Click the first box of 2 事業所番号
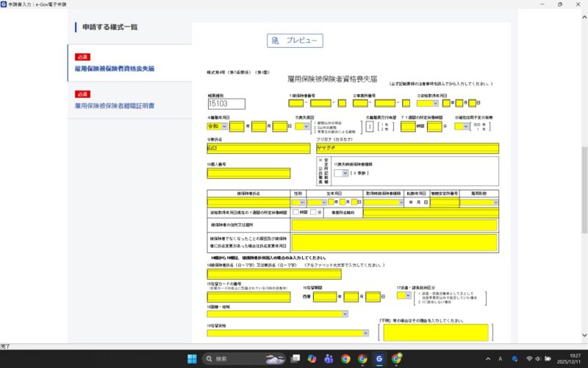 pyautogui.click(x=360, y=103)
